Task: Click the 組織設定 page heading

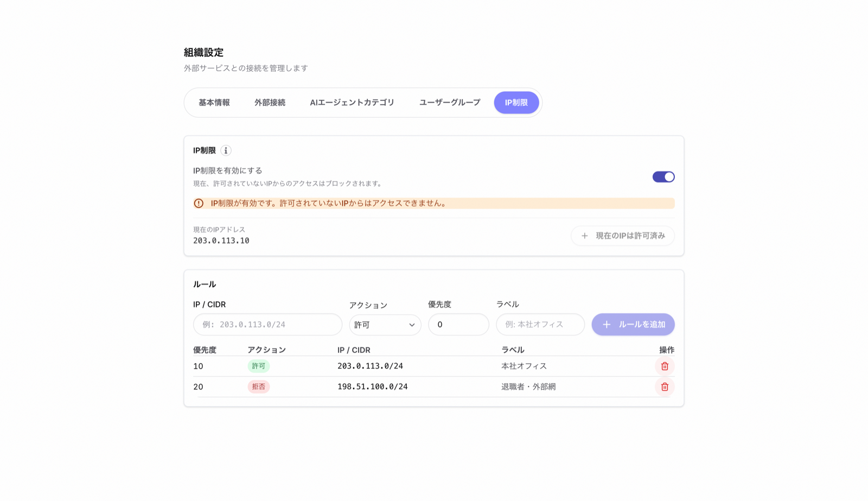Action: pyautogui.click(x=203, y=53)
